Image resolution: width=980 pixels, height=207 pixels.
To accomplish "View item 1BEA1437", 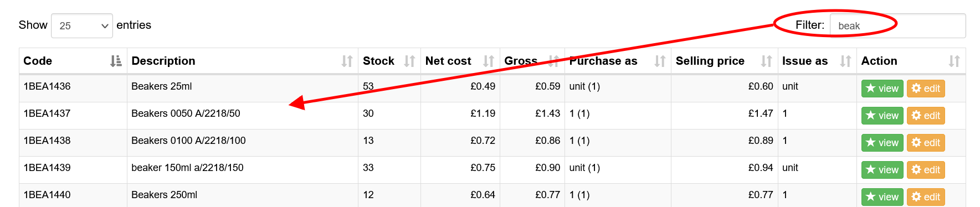I will (882, 116).
